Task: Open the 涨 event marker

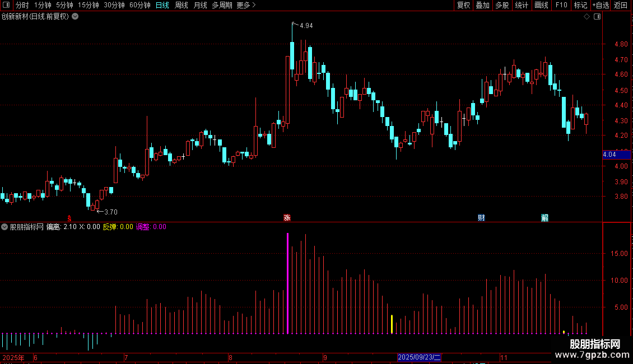Action: coord(287,218)
